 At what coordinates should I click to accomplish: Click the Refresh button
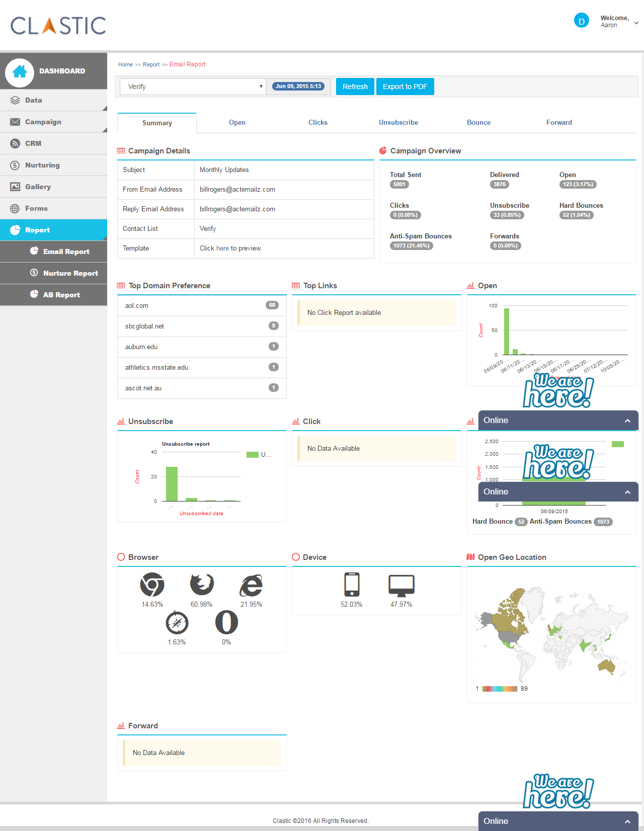coord(355,87)
